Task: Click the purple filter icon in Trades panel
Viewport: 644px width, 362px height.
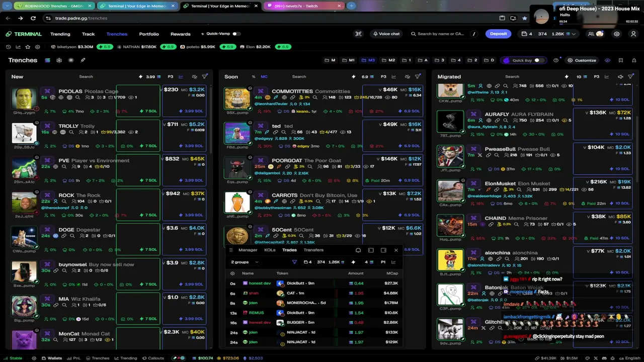Action: tap(294, 262)
